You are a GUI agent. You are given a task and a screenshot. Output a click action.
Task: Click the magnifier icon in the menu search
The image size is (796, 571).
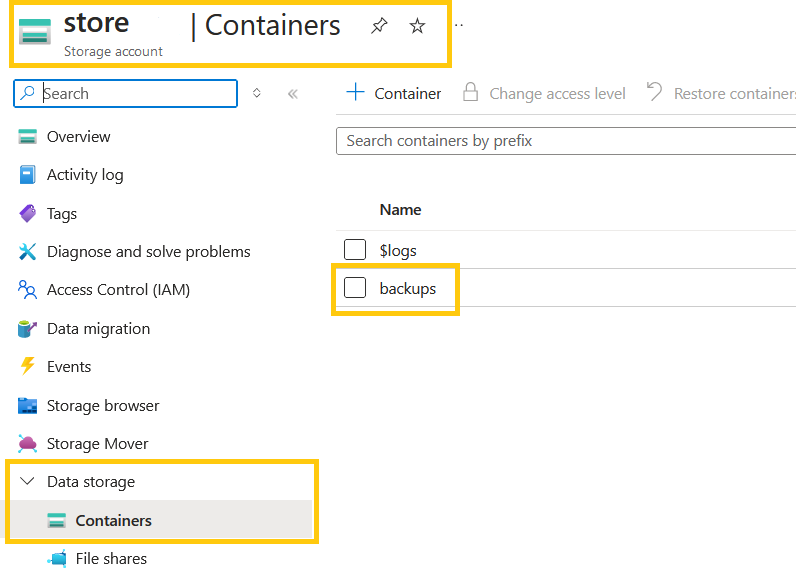[x=27, y=93]
